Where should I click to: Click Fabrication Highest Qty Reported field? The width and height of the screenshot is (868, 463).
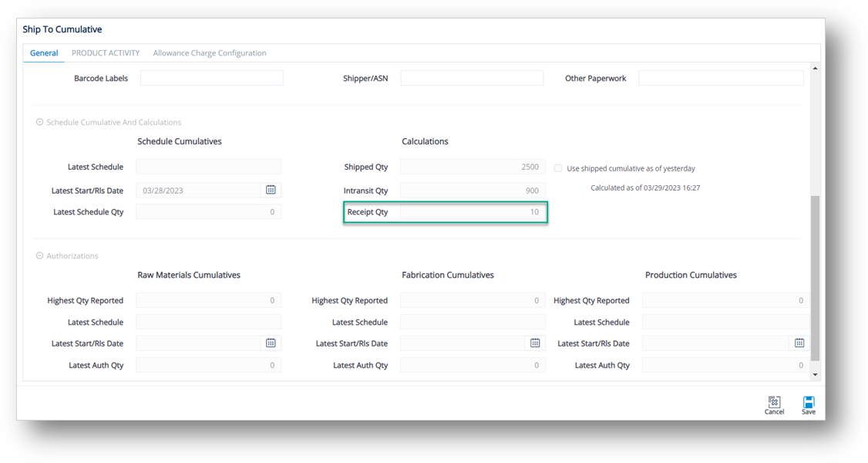point(473,300)
